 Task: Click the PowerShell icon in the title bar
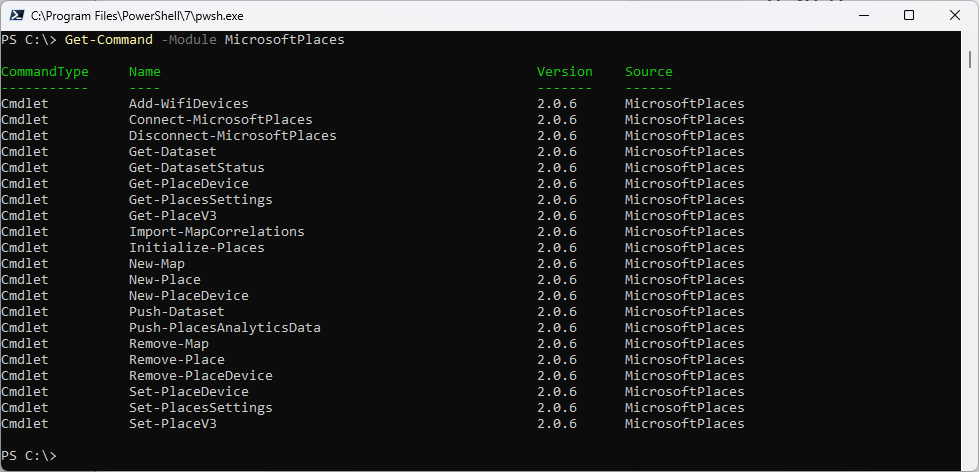point(17,16)
